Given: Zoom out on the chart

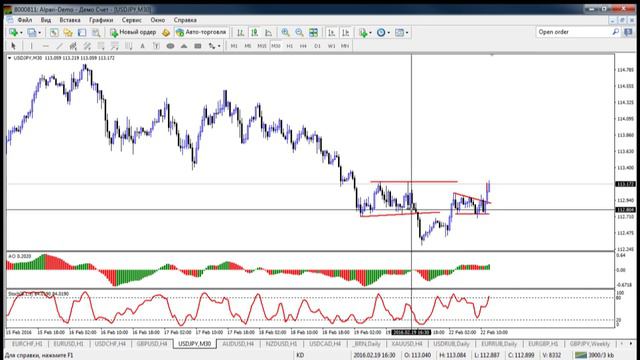Looking at the screenshot, I should click(299, 33).
